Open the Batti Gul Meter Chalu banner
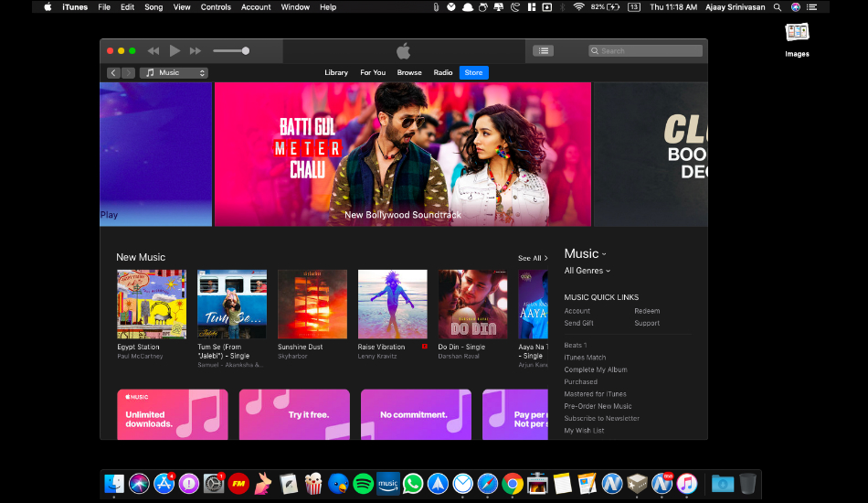This screenshot has width=868, height=503. pos(403,154)
